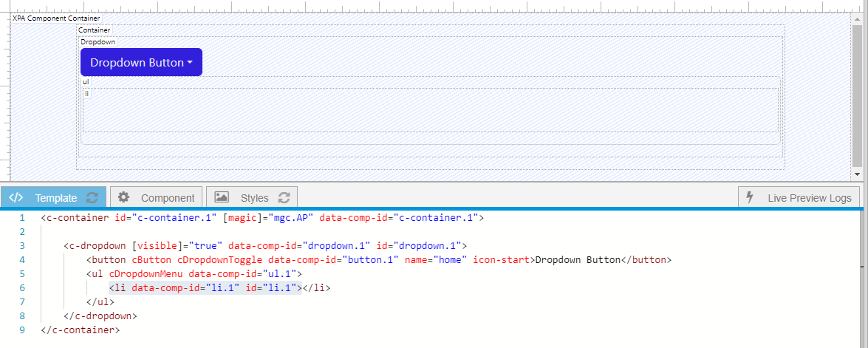Image resolution: width=868 pixels, height=348 pixels.
Task: Open the Template tab
Action: click(53, 197)
